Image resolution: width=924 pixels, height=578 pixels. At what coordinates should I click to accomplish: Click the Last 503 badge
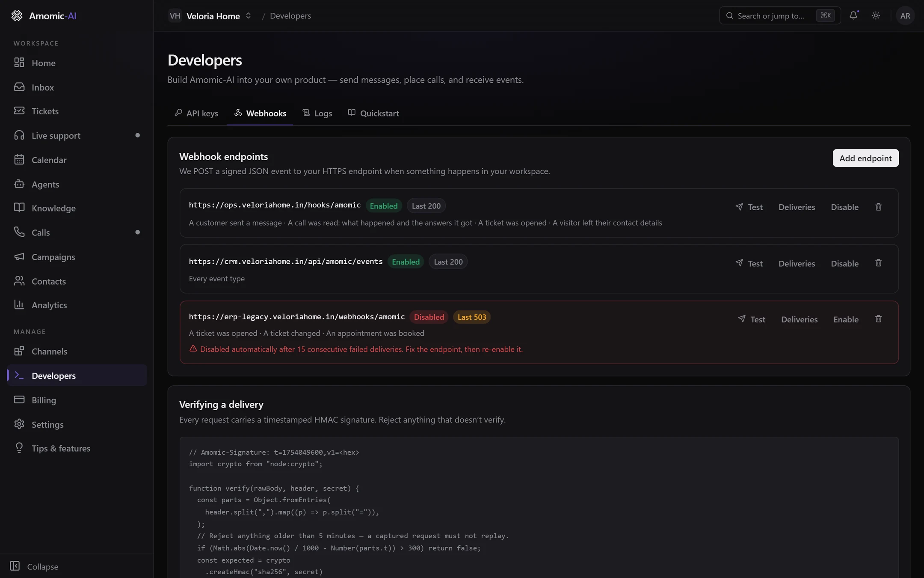click(472, 317)
